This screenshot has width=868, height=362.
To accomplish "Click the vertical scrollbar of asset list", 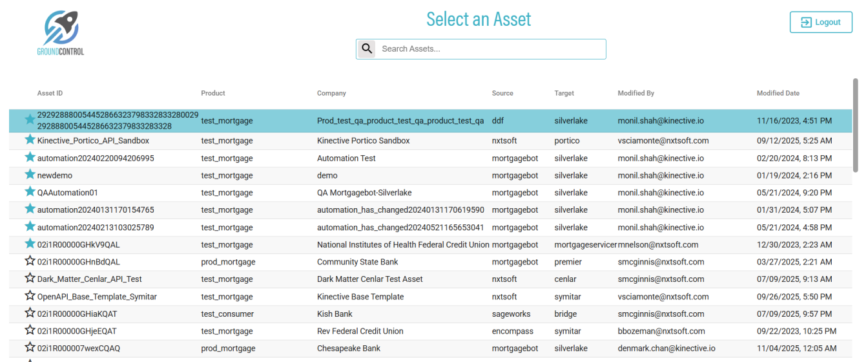I will (856, 123).
